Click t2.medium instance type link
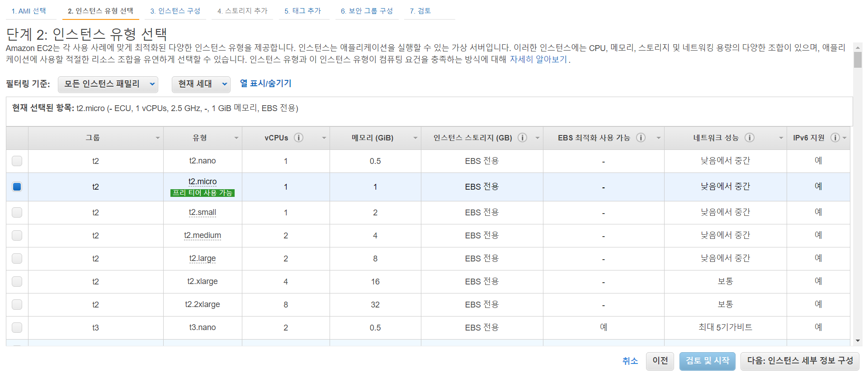The width and height of the screenshot is (868, 382). (x=203, y=235)
